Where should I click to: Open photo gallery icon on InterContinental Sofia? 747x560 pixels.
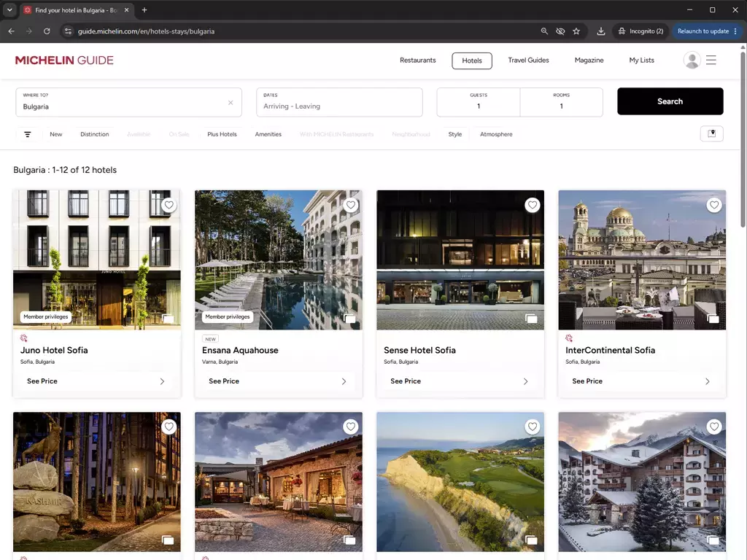coord(713,319)
